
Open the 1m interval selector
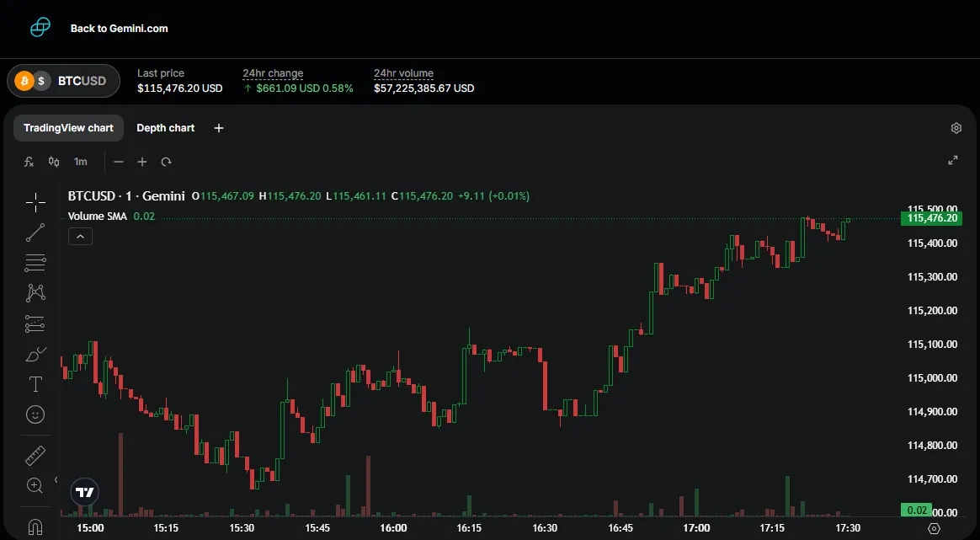pyautogui.click(x=81, y=162)
